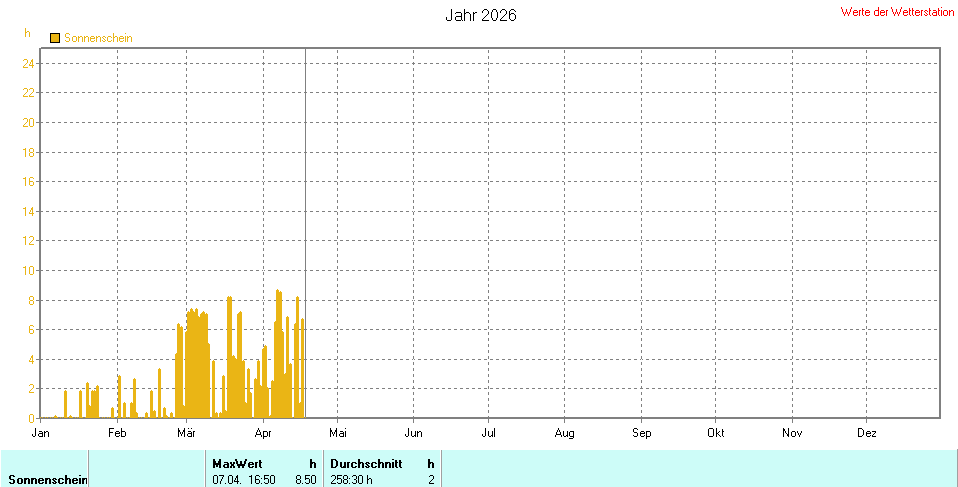This screenshot has width=958, height=487.
Task: Click the MaxWert column header
Action: [237, 464]
